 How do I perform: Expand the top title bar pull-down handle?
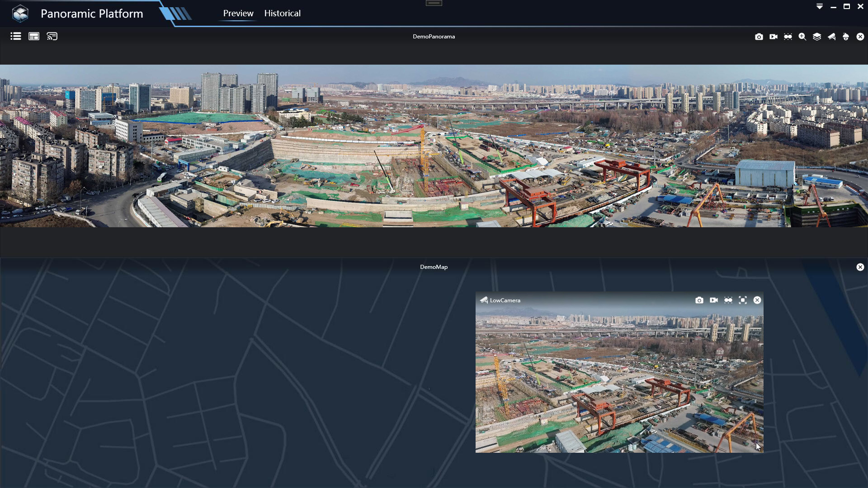point(434,3)
